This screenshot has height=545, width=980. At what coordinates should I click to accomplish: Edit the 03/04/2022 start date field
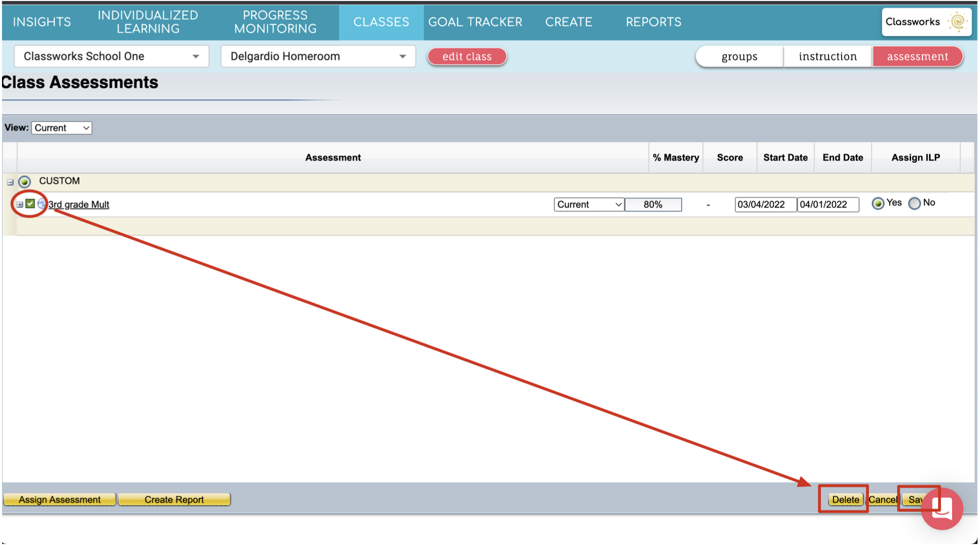(x=765, y=205)
